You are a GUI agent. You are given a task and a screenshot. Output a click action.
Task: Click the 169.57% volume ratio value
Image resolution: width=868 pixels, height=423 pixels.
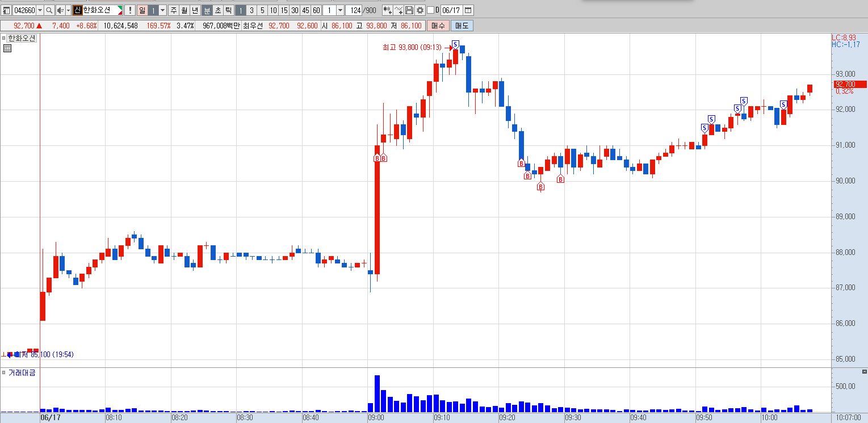coord(158,26)
